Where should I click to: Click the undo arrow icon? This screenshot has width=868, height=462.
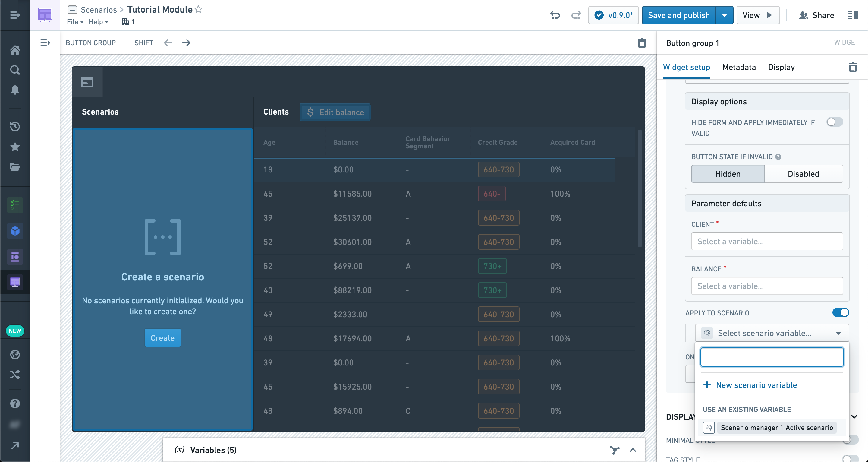[x=555, y=15]
